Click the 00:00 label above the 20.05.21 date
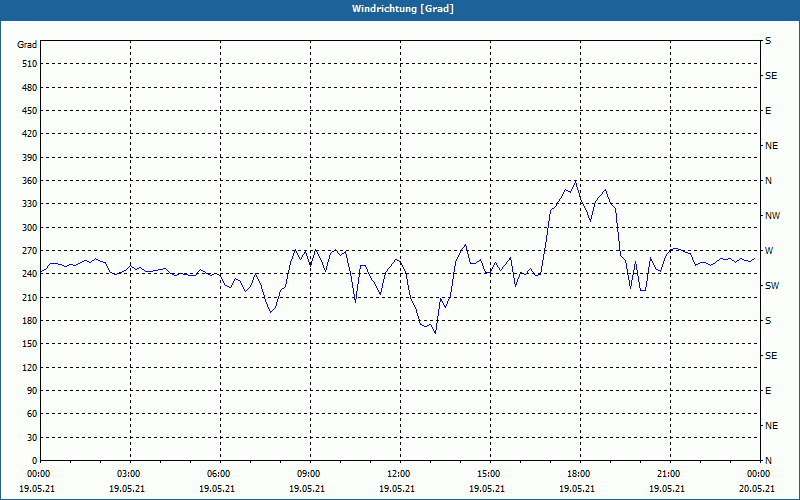 click(x=760, y=474)
